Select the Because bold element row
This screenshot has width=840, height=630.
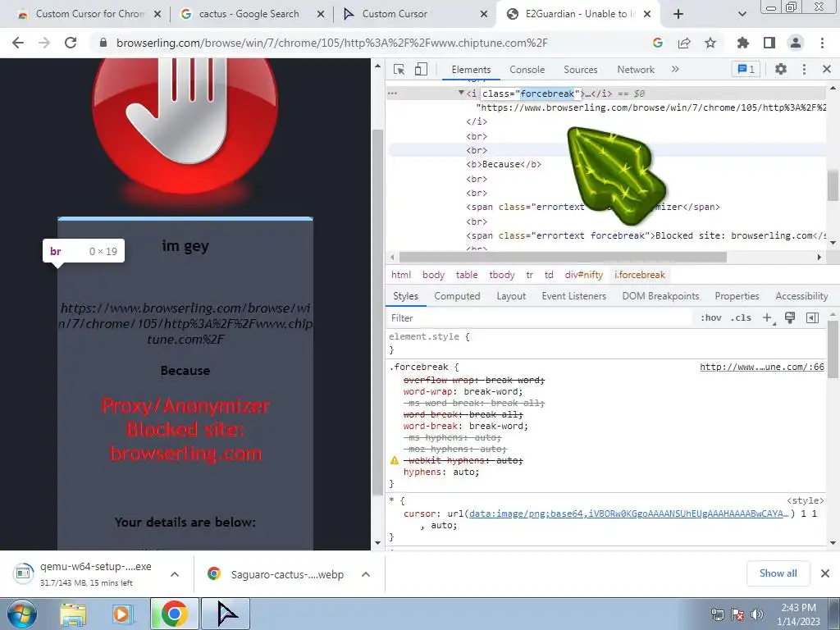coord(504,164)
